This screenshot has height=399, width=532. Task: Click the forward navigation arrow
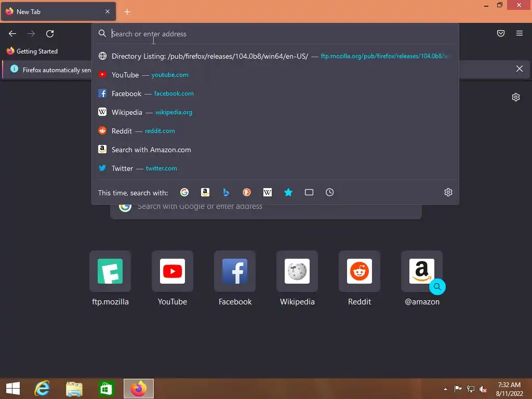point(31,34)
